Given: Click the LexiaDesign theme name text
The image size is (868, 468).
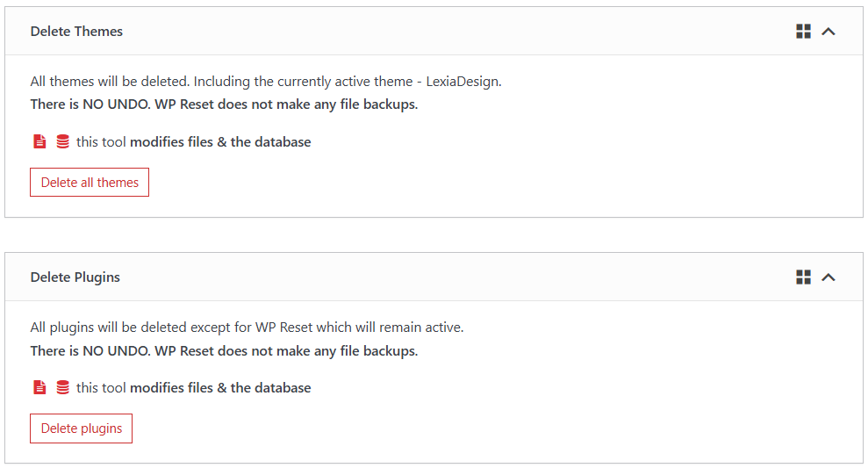Looking at the screenshot, I should [x=463, y=82].
